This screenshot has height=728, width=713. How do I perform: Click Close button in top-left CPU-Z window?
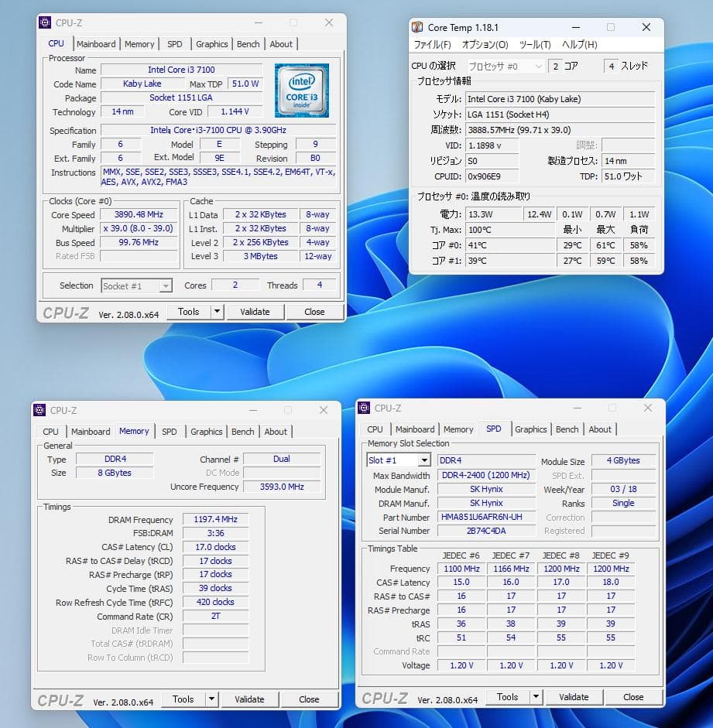pos(314,312)
